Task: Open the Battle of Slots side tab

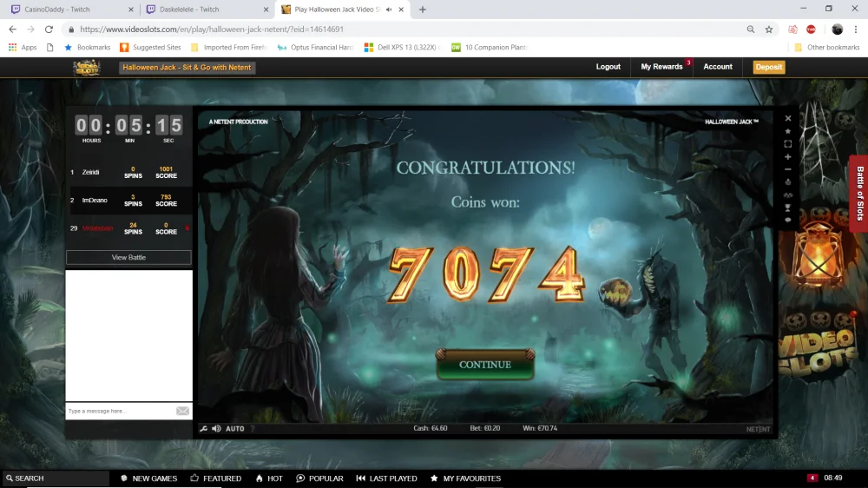Action: click(859, 194)
